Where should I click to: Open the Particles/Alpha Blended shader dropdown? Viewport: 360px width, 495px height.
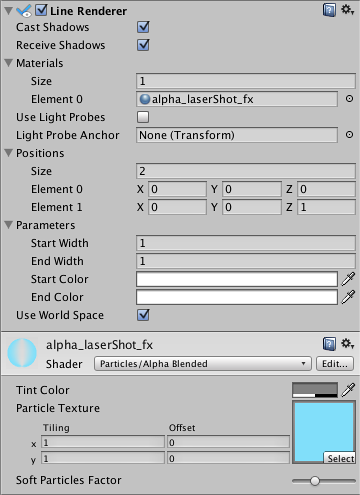click(x=203, y=363)
